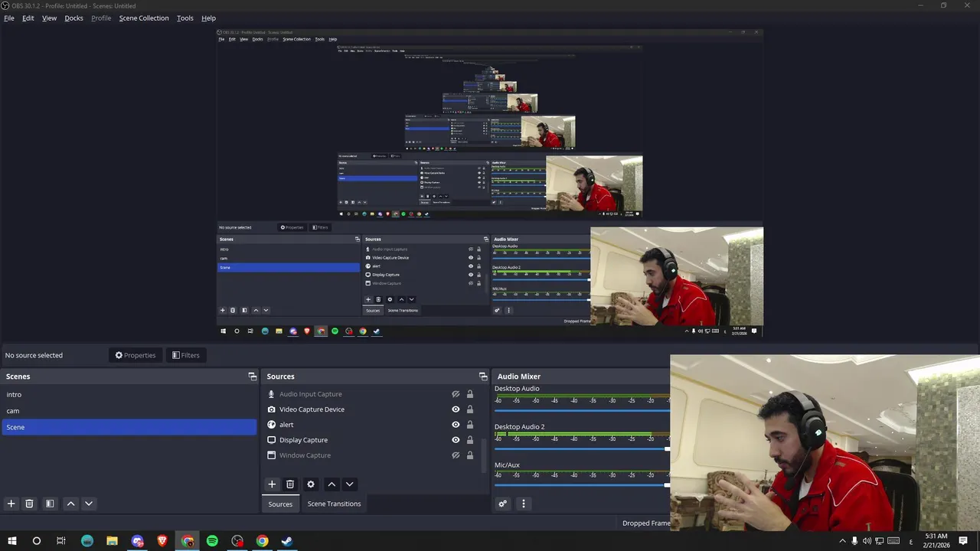
Task: Adjust Desktop Audio 2 volume slider
Action: tap(582, 448)
